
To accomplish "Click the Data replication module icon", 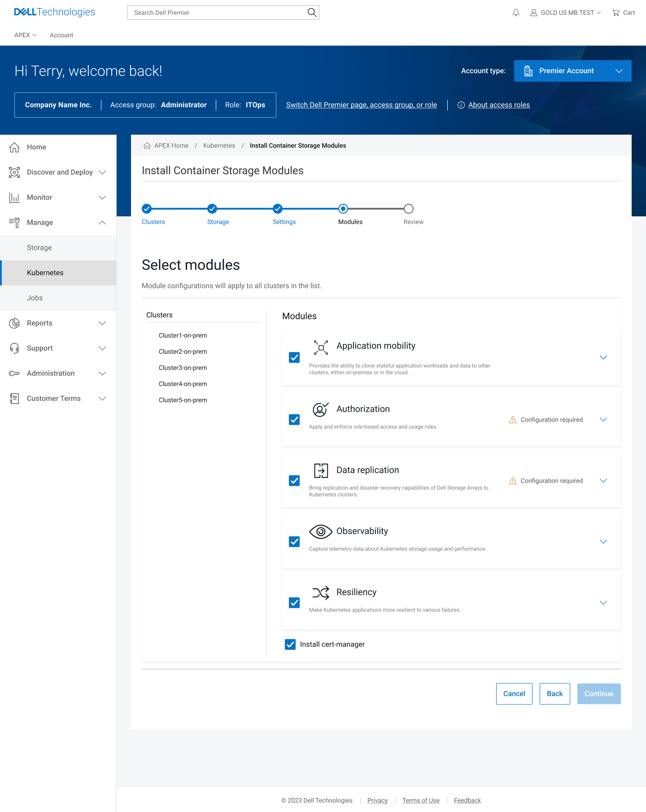I will coord(321,470).
